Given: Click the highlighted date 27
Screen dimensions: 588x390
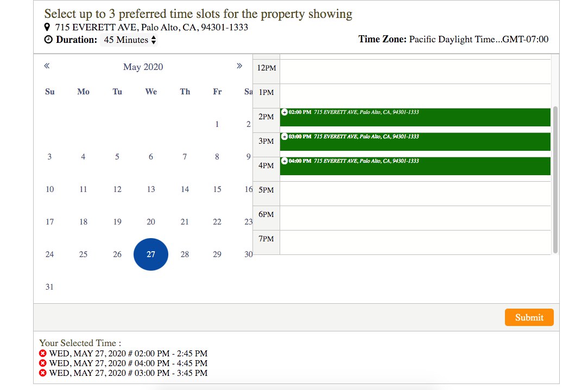Looking at the screenshot, I should (151, 254).
